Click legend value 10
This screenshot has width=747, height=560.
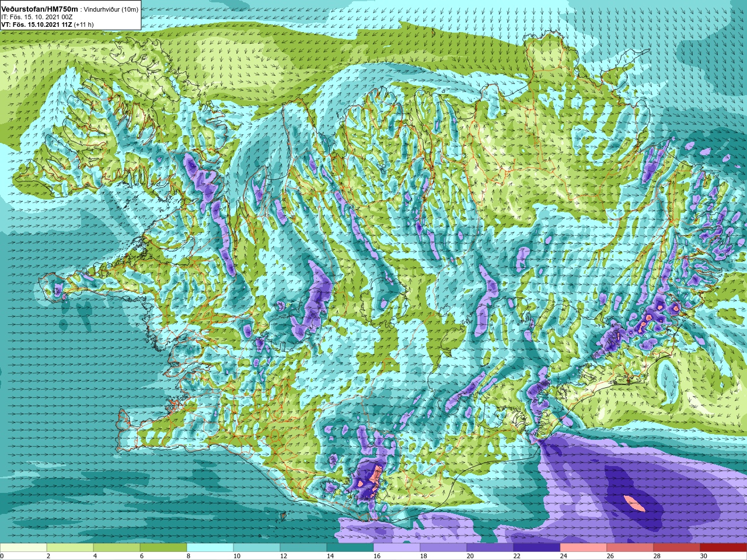point(236,556)
